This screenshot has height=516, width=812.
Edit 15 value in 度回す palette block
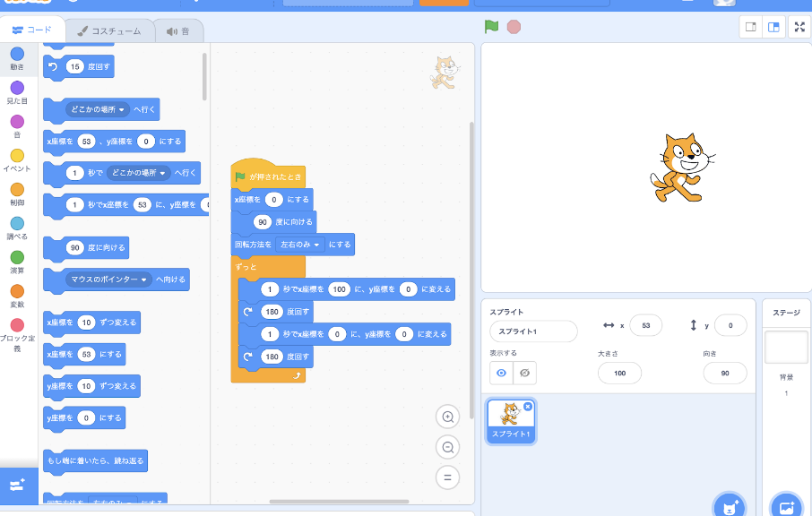coord(75,67)
